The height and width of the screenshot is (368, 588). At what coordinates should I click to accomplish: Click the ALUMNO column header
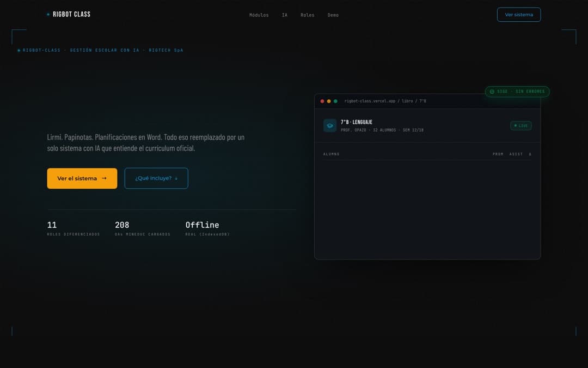331,154
